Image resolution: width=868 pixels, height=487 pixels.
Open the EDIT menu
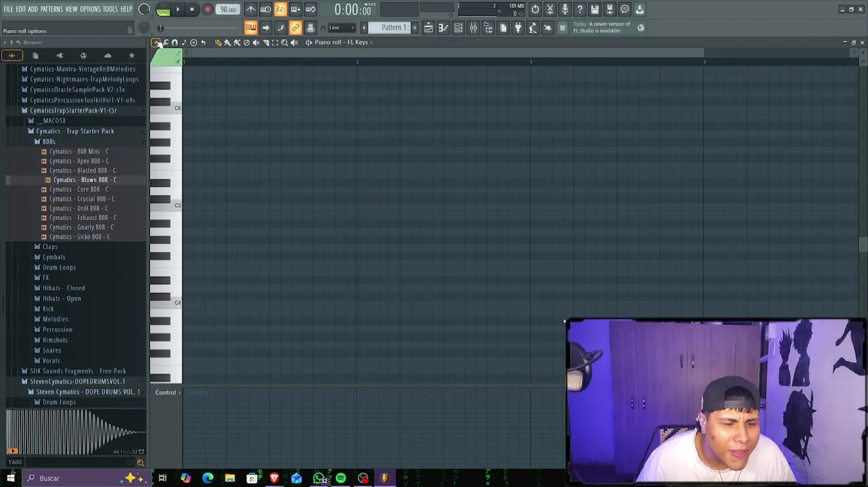pos(21,9)
